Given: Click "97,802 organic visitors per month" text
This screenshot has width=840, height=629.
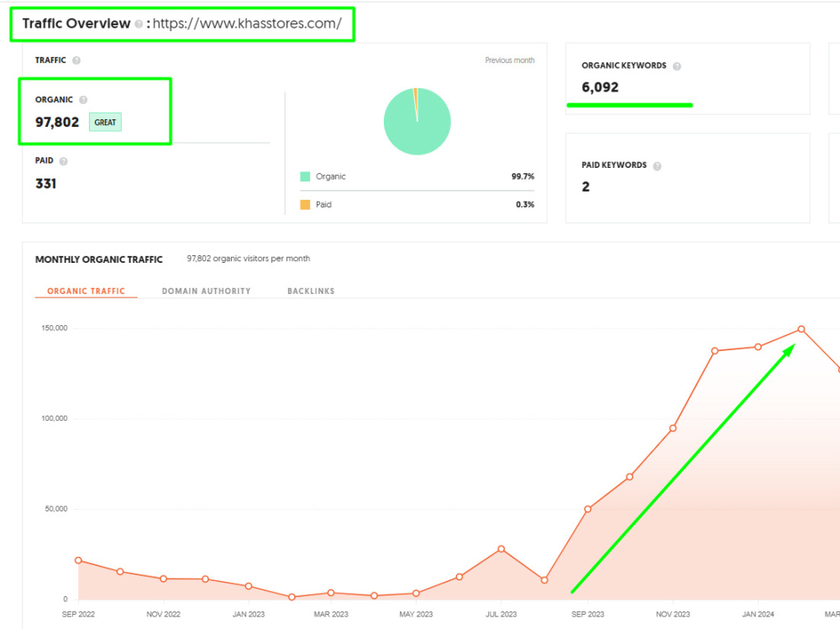Looking at the screenshot, I should click(x=249, y=259).
